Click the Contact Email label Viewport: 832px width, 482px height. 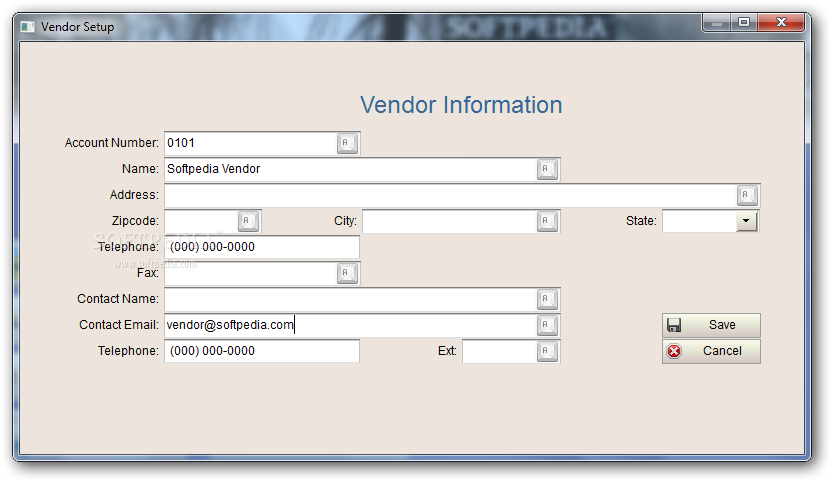(119, 325)
